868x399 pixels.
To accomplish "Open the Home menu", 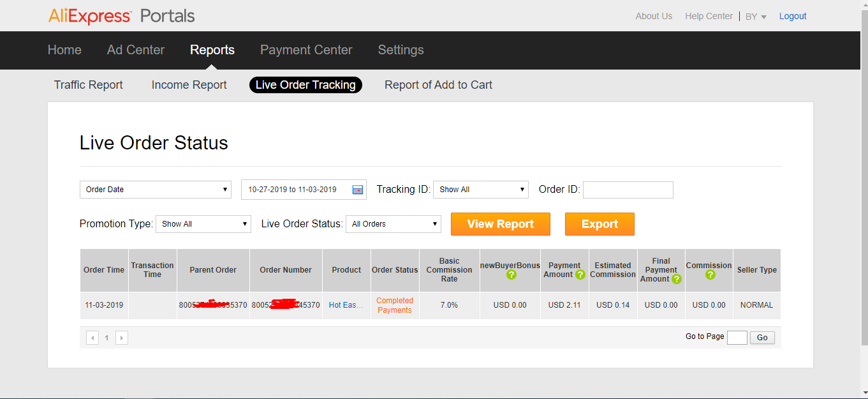I will [64, 50].
